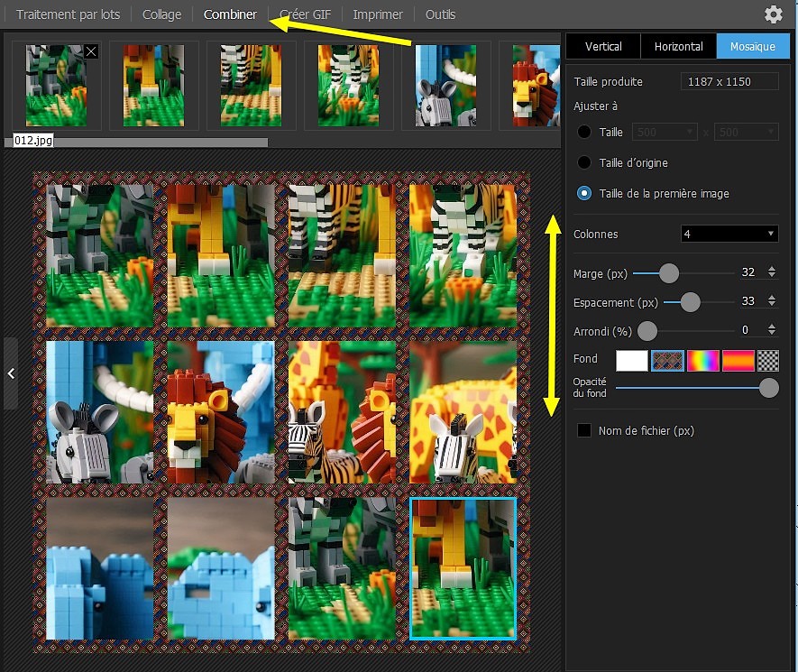
Task: Pick the rainbow gradient background swatch
Action: (x=702, y=361)
